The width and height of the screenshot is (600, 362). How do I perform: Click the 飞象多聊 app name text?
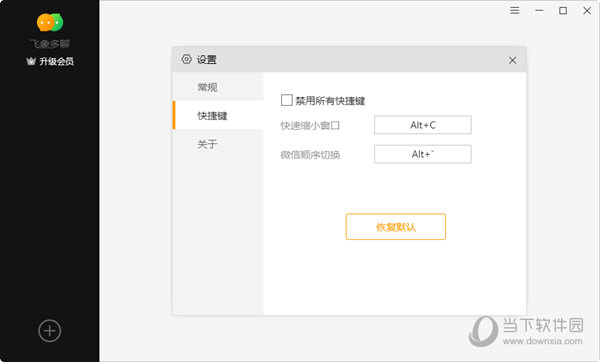(x=50, y=44)
